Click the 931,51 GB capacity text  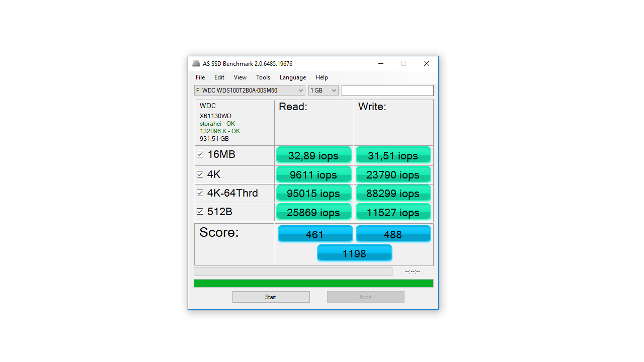tap(214, 139)
